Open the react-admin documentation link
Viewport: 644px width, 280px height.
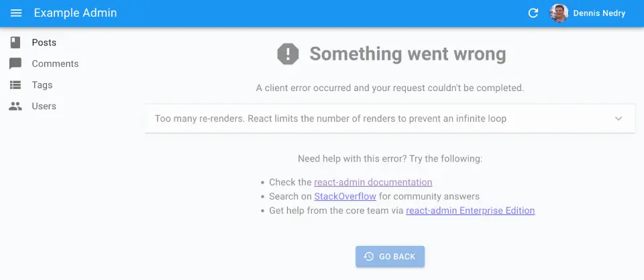click(x=373, y=182)
